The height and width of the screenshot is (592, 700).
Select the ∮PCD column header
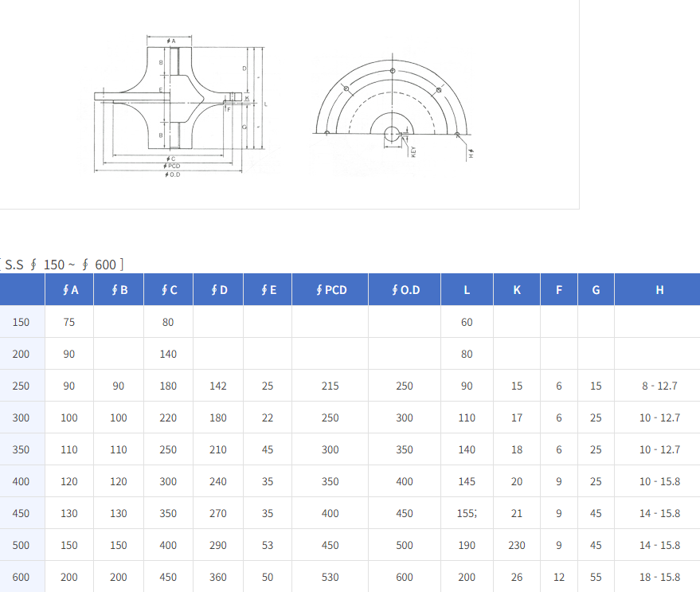pyautogui.click(x=330, y=290)
